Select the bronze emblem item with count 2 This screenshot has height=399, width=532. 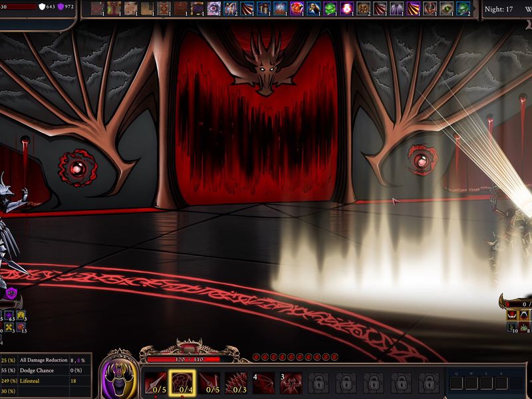363,9
